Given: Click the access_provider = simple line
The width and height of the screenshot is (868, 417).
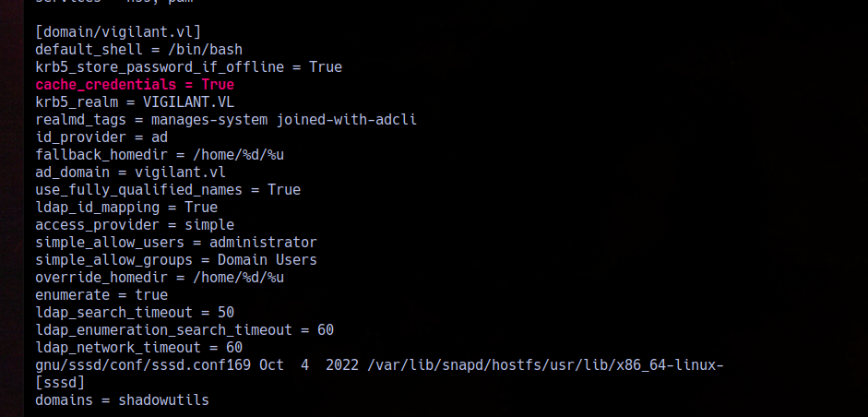Looking at the screenshot, I should [135, 225].
